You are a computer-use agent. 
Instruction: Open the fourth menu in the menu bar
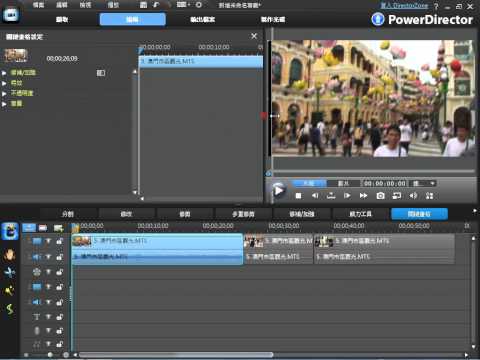(x=113, y=5)
